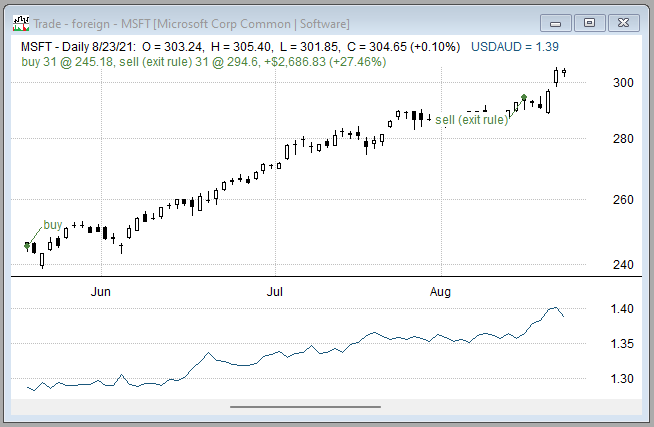Maximize the Trade chart window
This screenshot has width=654, height=427.
(589, 21)
